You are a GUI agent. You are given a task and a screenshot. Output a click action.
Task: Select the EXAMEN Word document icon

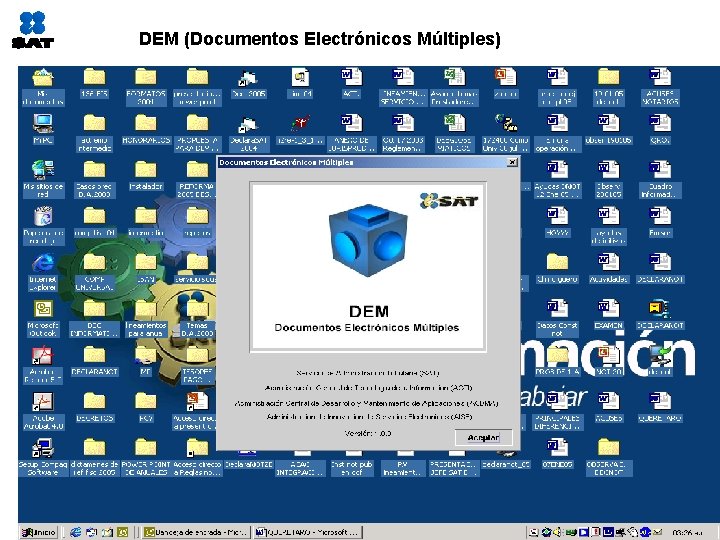[608, 314]
